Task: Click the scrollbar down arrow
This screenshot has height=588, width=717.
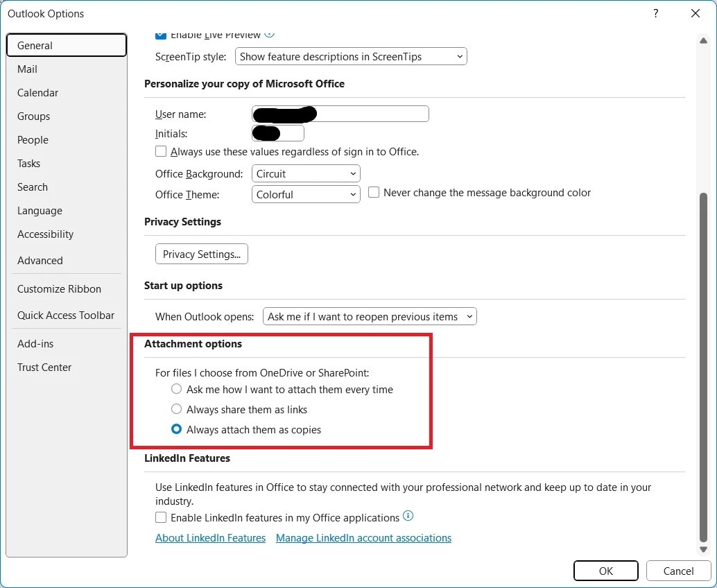Action: 703,550
